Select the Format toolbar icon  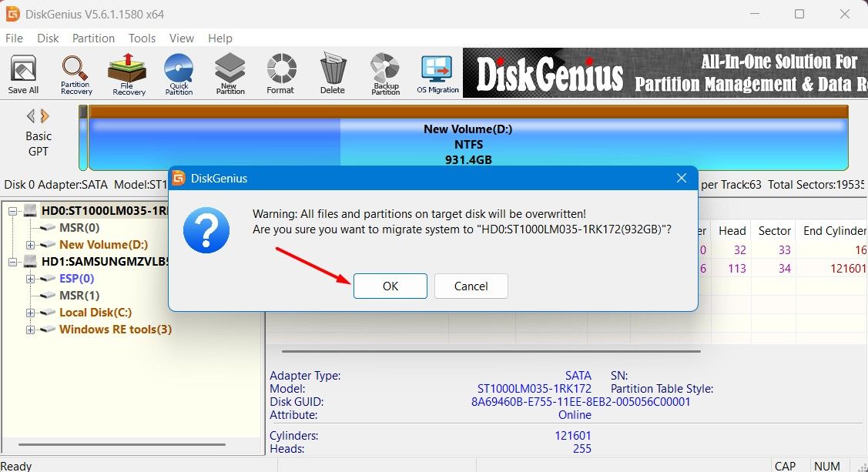[x=280, y=74]
